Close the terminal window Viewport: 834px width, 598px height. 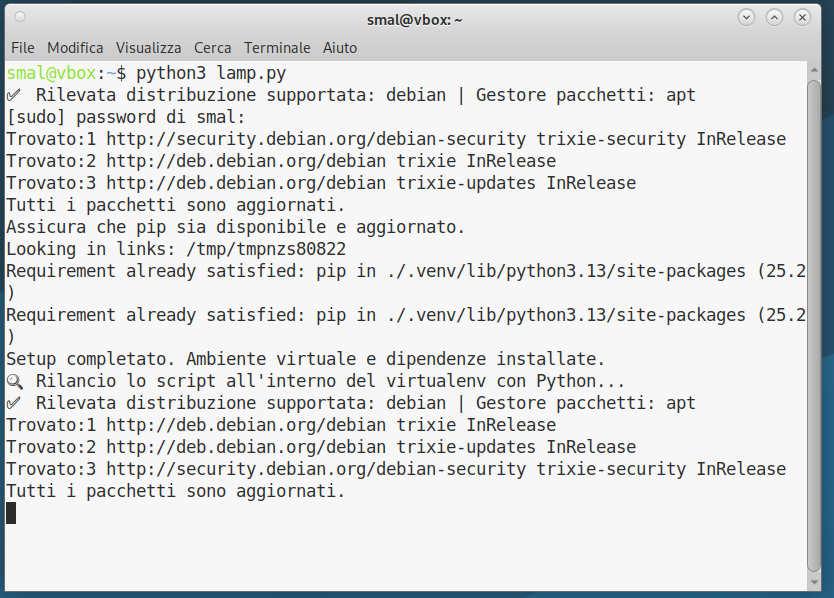(x=802, y=18)
